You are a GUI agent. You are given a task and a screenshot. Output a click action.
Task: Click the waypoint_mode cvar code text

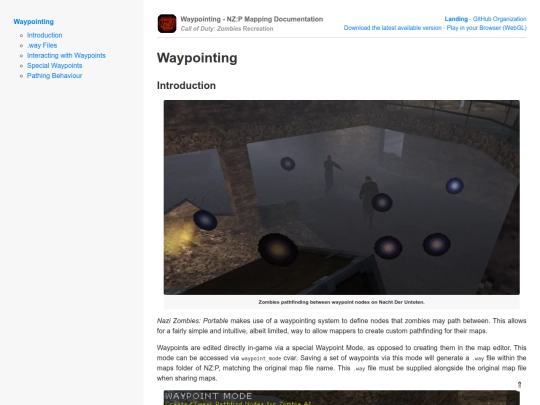[x=261, y=359]
